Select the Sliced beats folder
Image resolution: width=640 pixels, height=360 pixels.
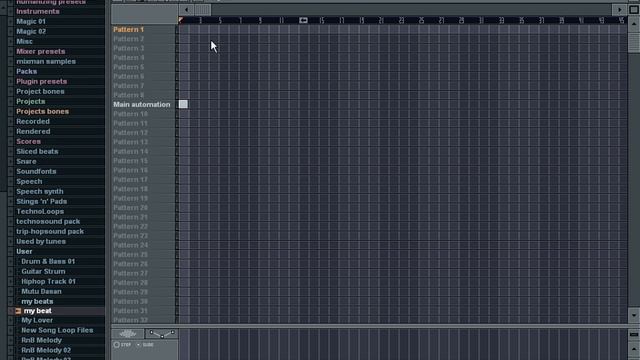click(37, 151)
